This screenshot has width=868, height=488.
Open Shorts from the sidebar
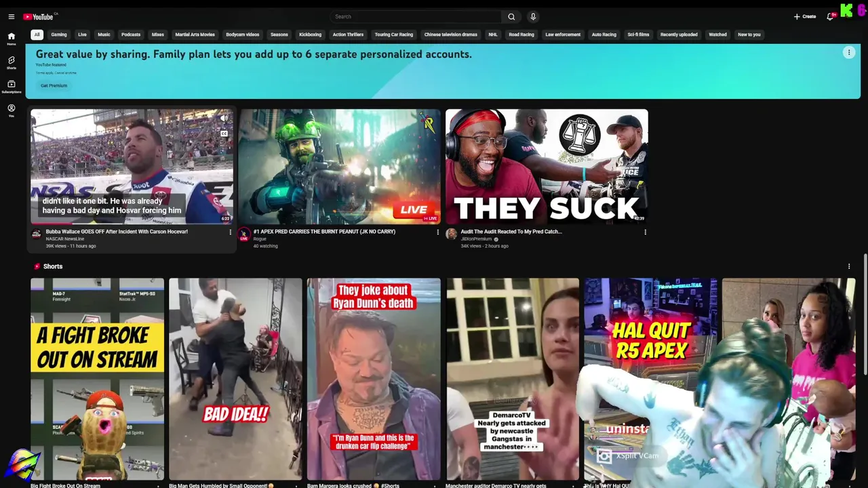point(11,62)
